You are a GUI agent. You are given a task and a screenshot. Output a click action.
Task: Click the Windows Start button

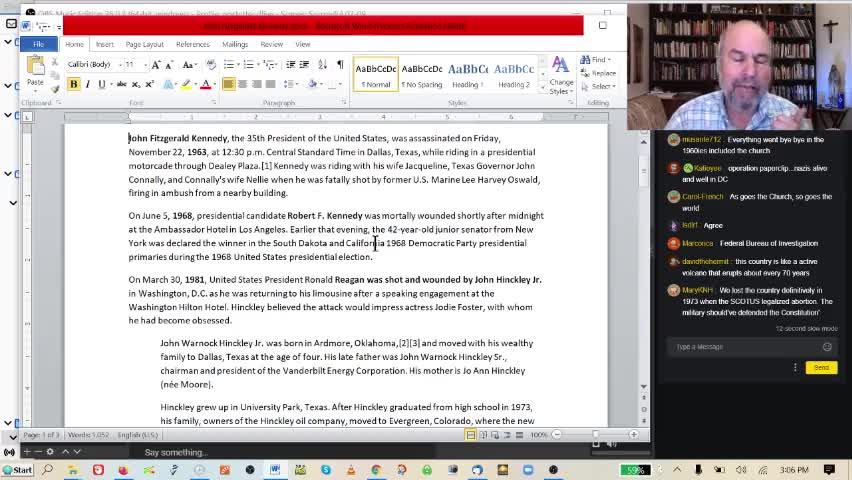17,470
